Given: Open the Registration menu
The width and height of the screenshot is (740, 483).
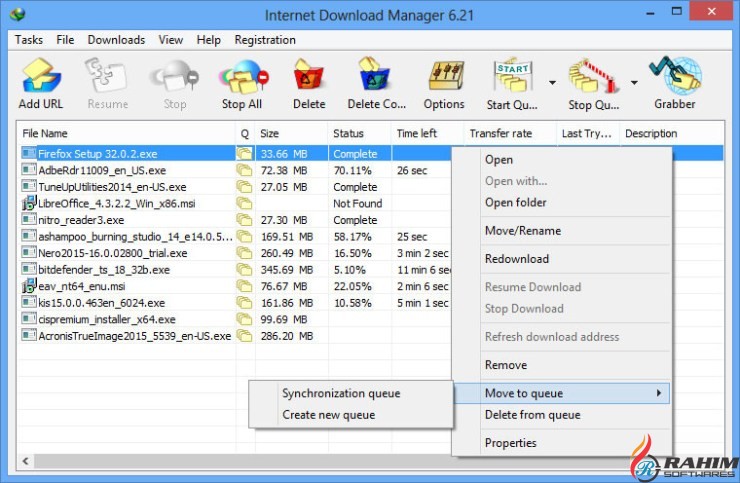Looking at the screenshot, I should 265,40.
